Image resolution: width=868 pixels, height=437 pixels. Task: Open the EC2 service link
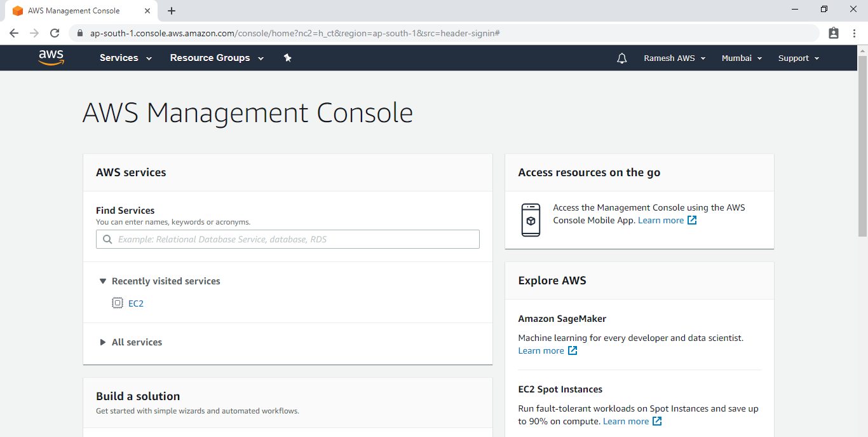pos(136,303)
